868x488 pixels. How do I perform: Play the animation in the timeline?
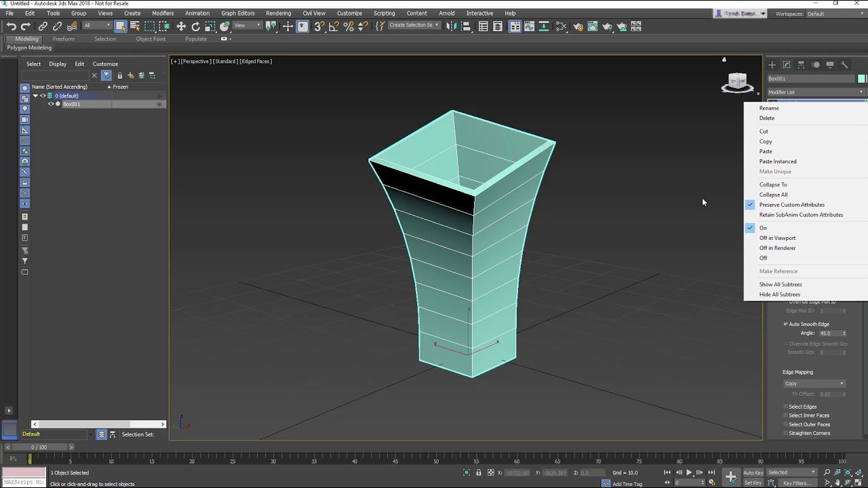point(689,472)
